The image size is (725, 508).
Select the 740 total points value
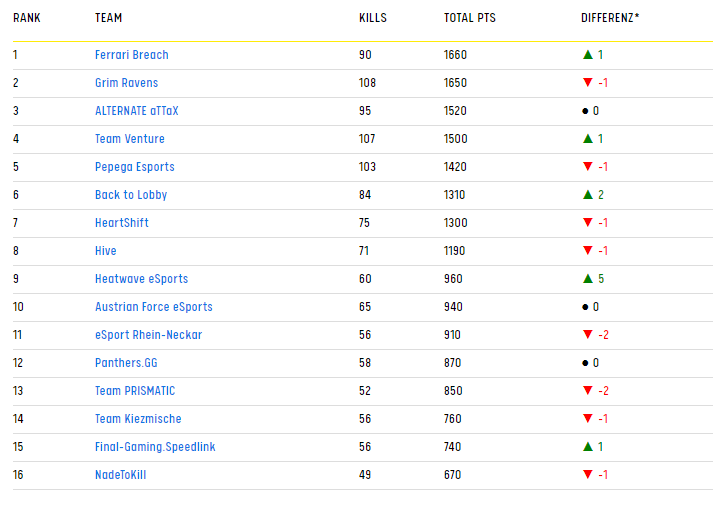pyautogui.click(x=452, y=447)
